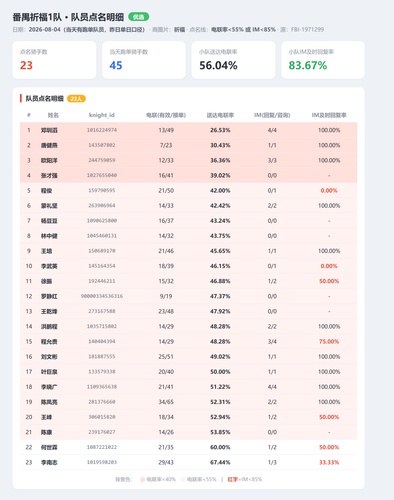Click knight id 1109365638 in row 18
The height and width of the screenshot is (500, 394).
102,387
